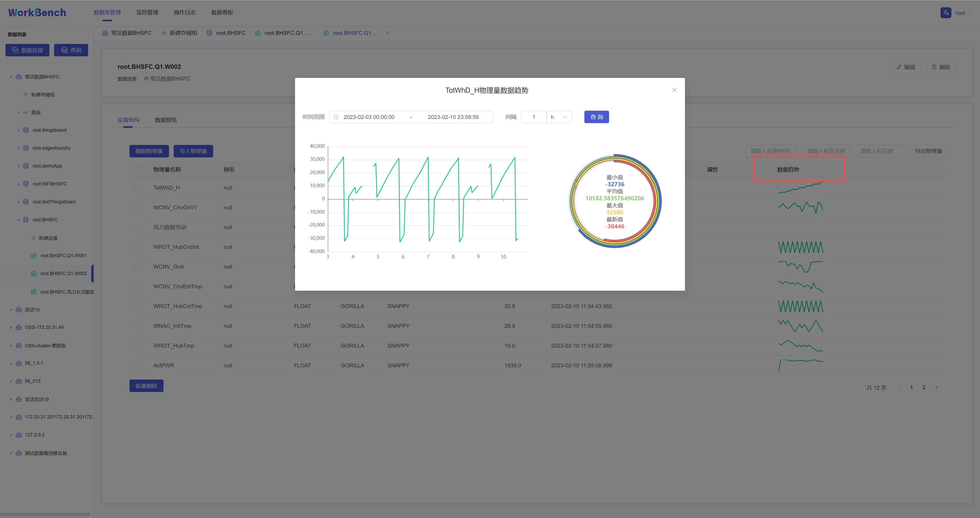Click the database icon next to root.thingsboard
The image size is (980, 518).
point(25,130)
